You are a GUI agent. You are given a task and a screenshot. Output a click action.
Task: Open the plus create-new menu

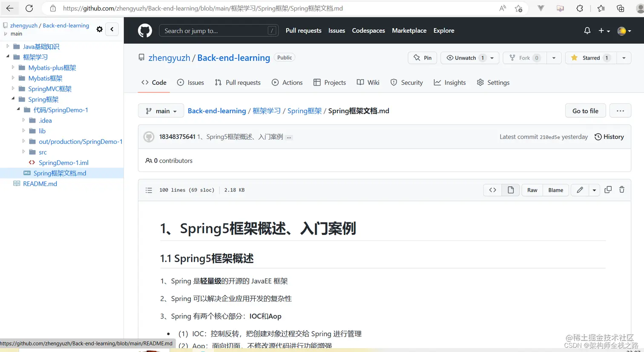point(604,31)
